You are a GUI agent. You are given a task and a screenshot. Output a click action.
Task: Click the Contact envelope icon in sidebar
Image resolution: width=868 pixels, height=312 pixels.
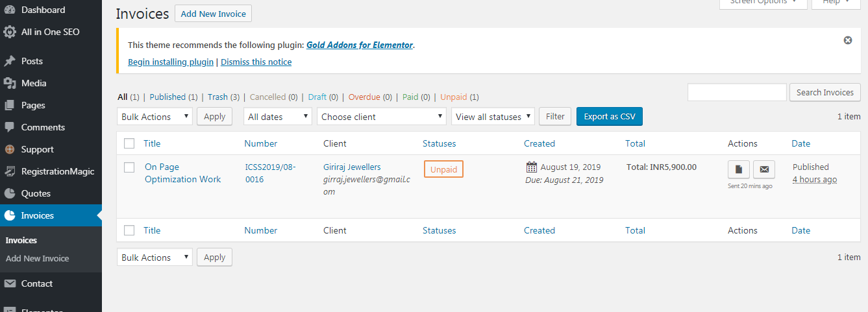(x=10, y=283)
